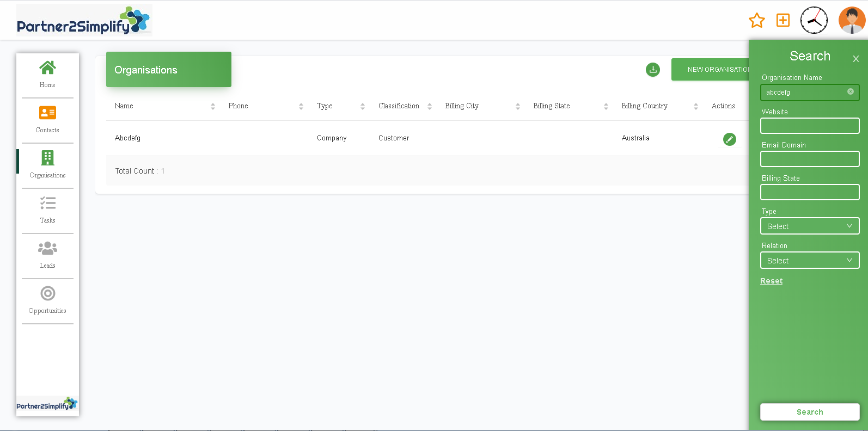The width and height of the screenshot is (868, 431).
Task: Open Contacts from the sidebar
Action: [47, 119]
